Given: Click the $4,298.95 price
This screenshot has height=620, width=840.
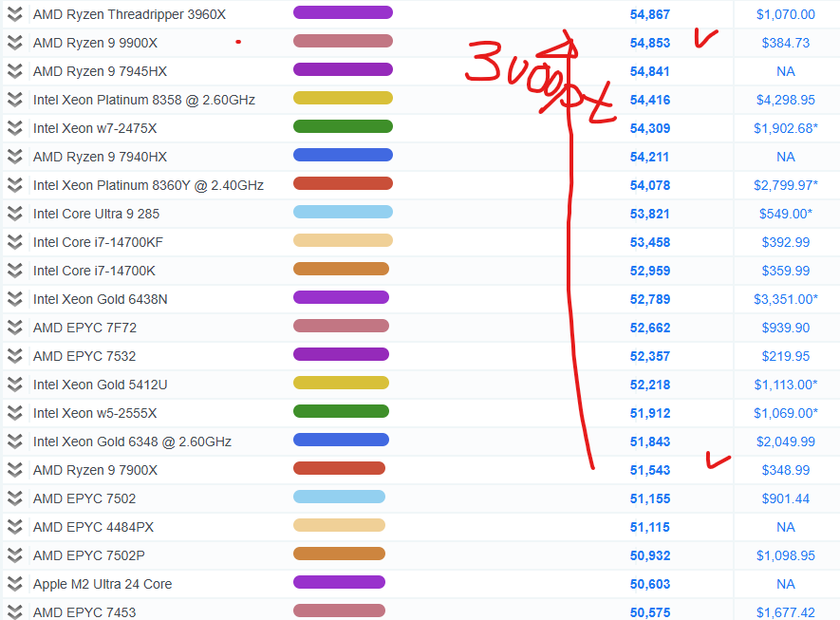Looking at the screenshot, I should (785, 100).
